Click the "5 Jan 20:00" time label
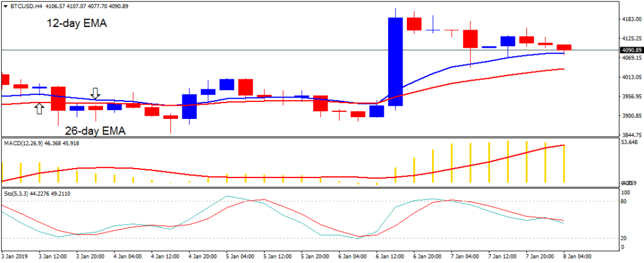This screenshot has height=263, width=644. click(316, 257)
